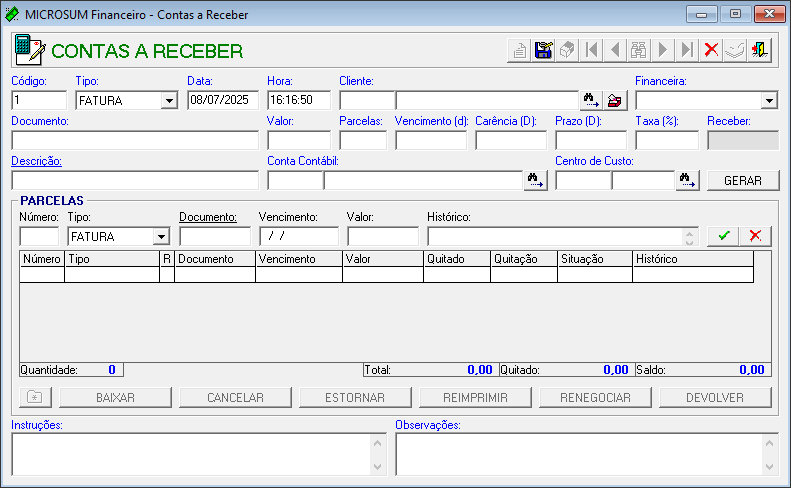Expand the Financeira dropdown
The width and height of the screenshot is (791, 488).
pos(769,100)
